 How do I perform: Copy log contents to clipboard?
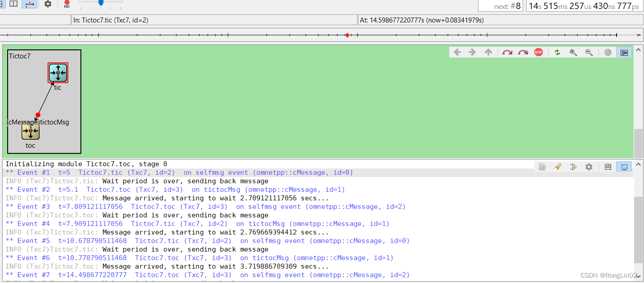click(542, 167)
